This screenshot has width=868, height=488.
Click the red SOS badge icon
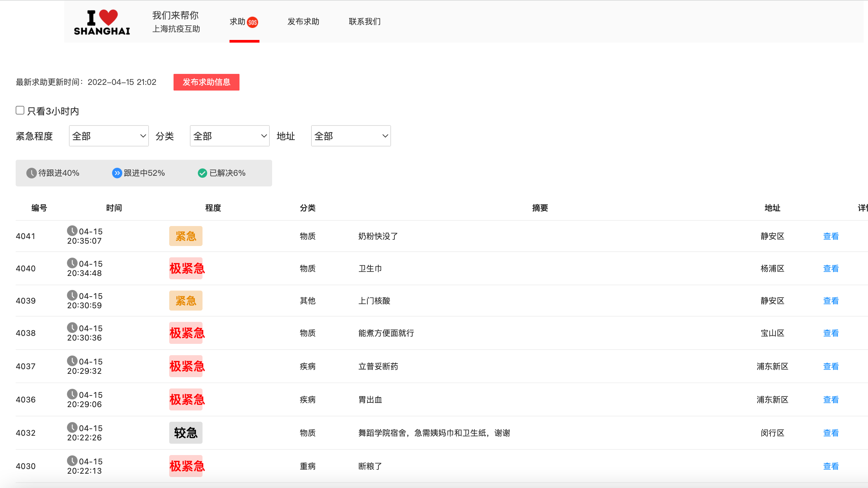(x=252, y=22)
